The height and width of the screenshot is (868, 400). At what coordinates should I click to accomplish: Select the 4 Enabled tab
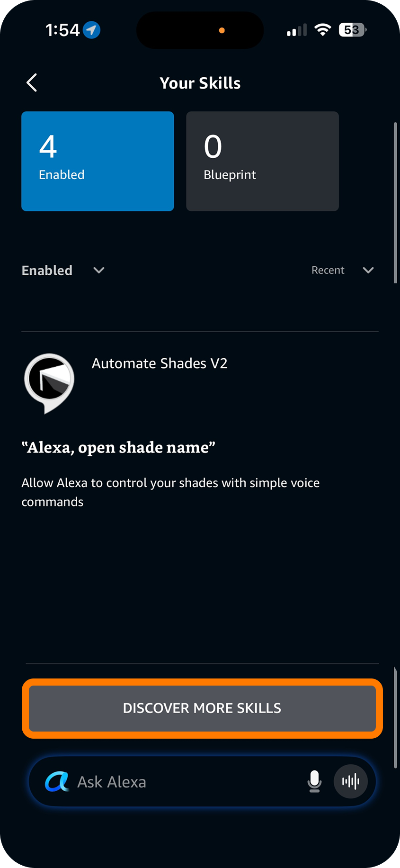98,161
